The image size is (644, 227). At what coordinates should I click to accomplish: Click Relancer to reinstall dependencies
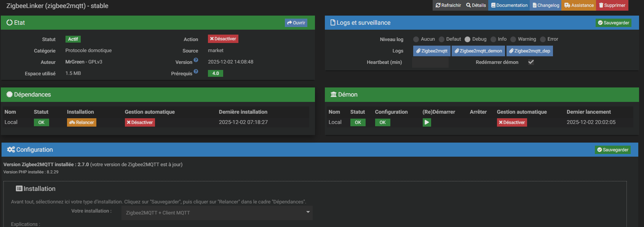pos(81,122)
